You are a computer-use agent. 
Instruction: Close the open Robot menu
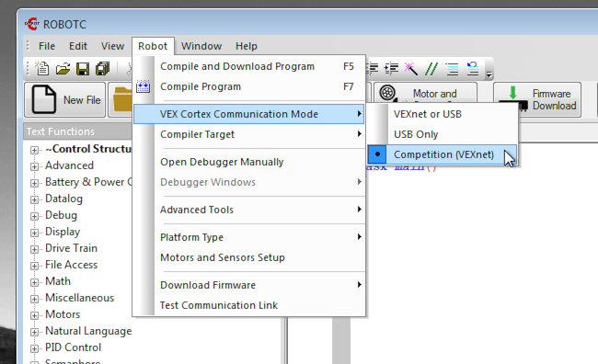tap(153, 46)
